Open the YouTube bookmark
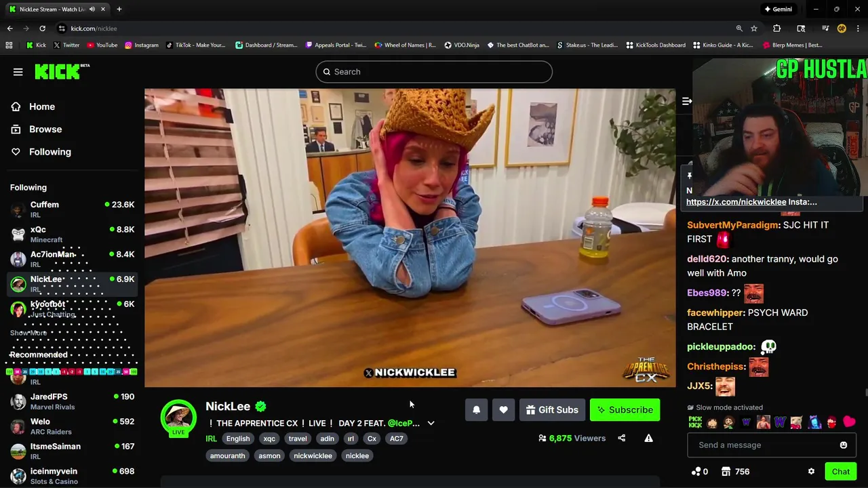Screen dimensions: 868x488 pos(102,45)
